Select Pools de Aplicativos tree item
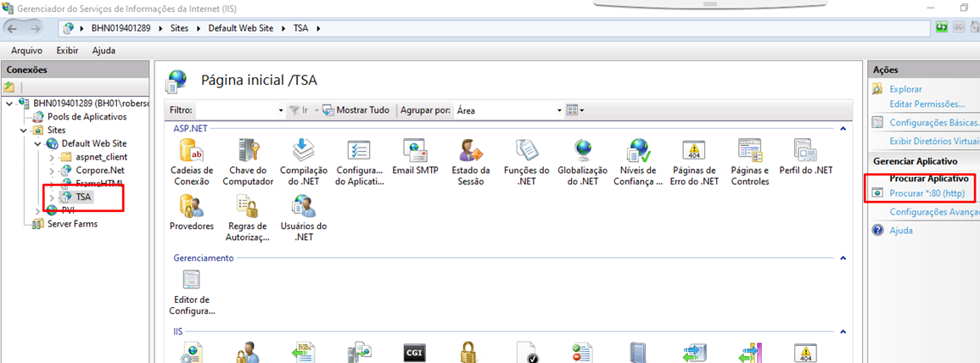This screenshot has width=980, height=363. click(x=87, y=116)
